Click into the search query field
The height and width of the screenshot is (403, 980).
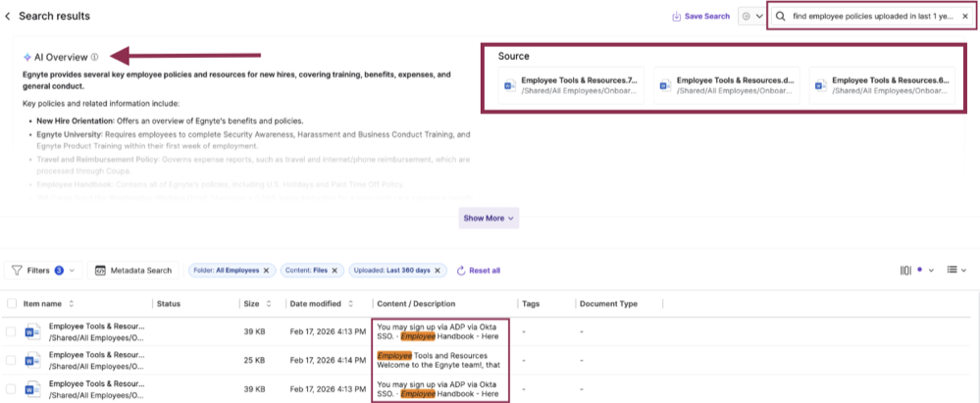(868, 17)
